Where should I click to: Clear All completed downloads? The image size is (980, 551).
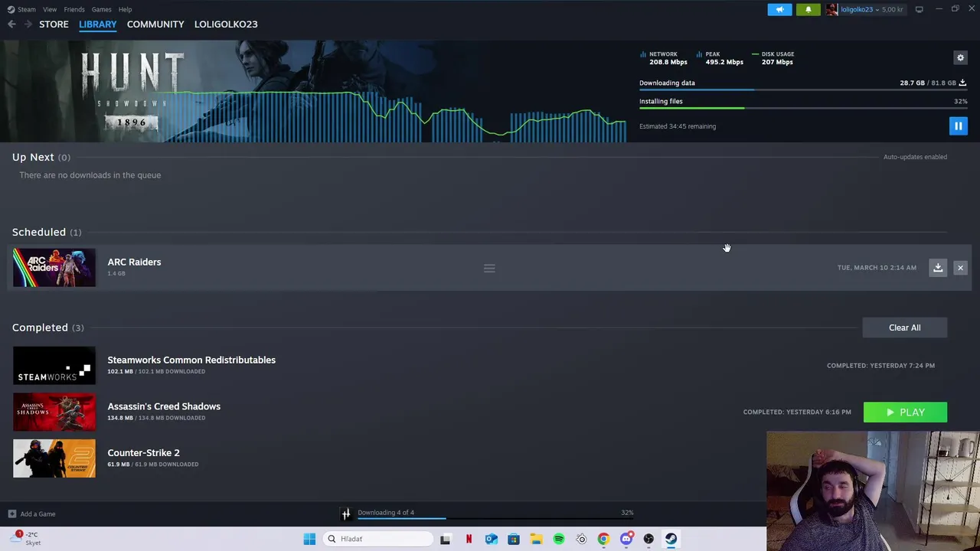[904, 328]
